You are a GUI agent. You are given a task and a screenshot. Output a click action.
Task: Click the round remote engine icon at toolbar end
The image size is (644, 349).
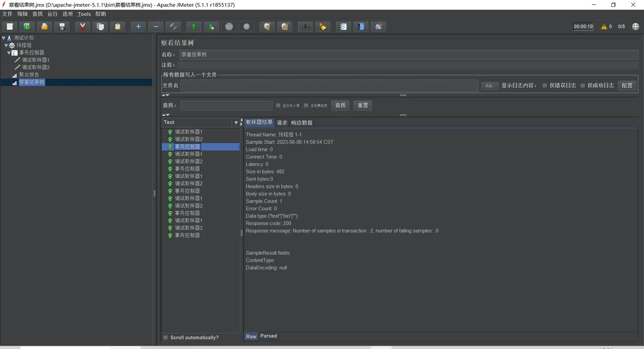636,27
